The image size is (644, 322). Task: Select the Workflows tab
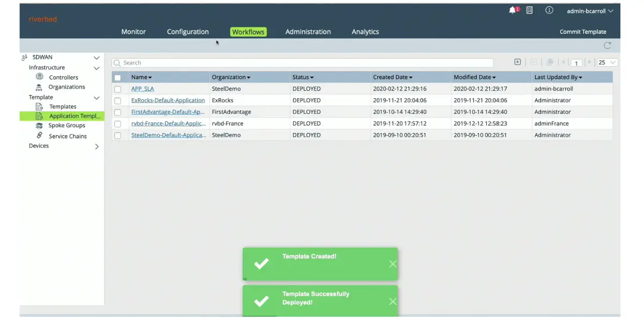248,32
